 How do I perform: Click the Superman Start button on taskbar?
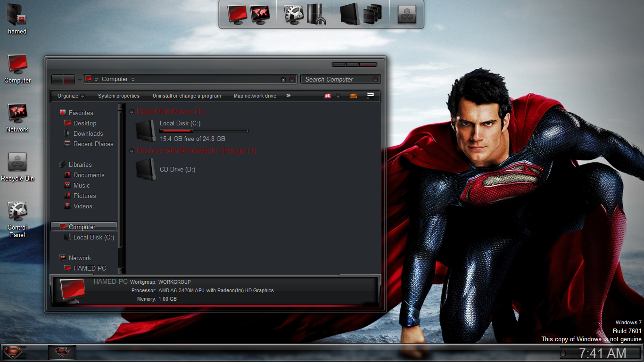tap(15, 353)
